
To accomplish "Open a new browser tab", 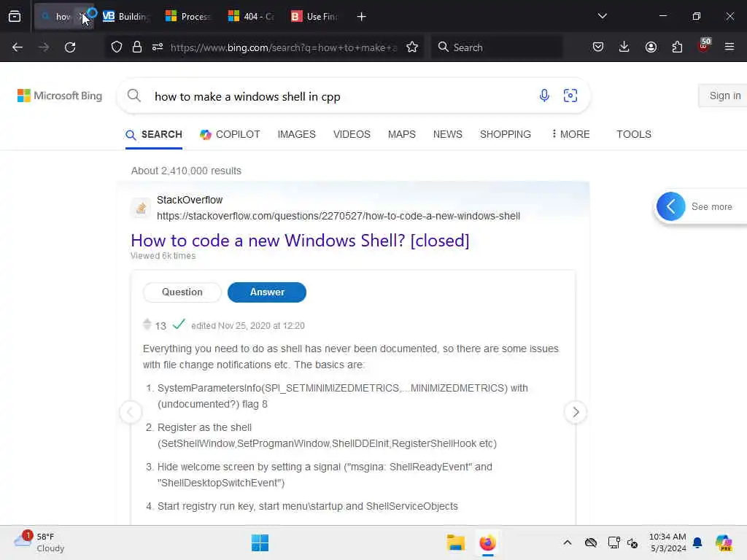I will click(x=362, y=17).
